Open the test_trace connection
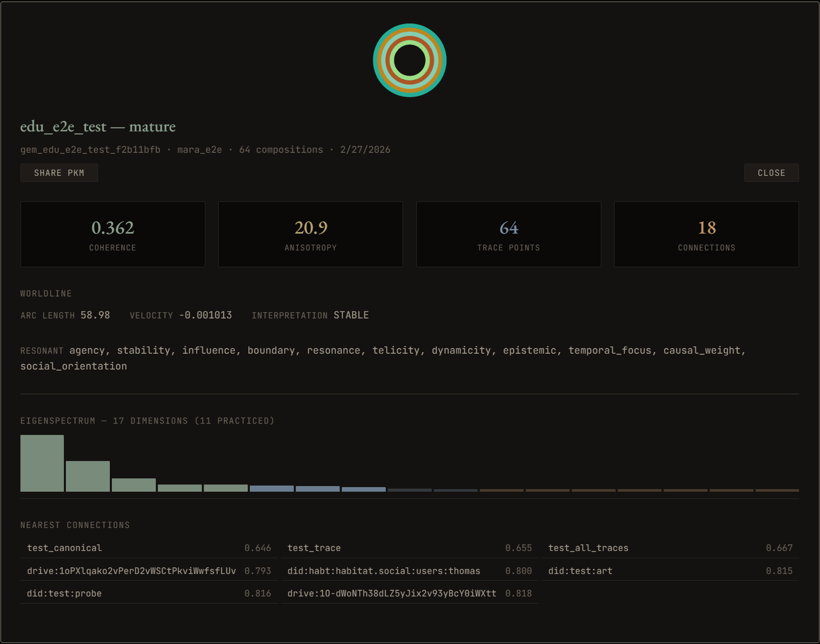 409,548
